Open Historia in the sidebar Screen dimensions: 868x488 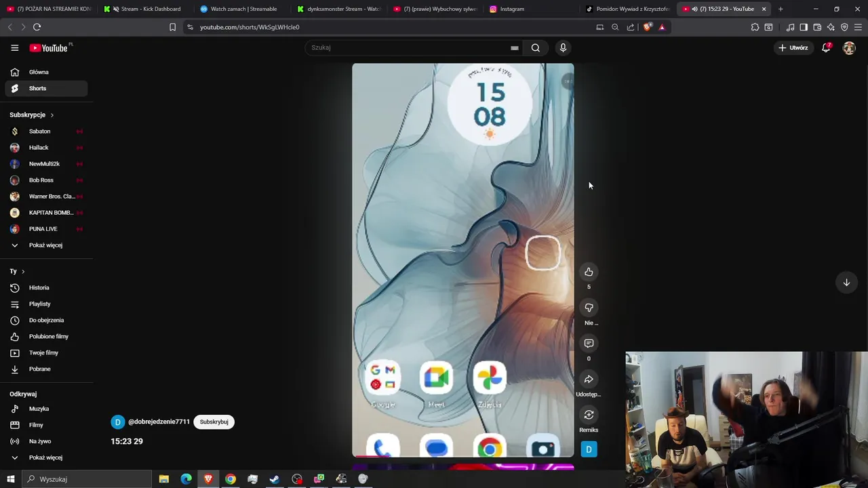pyautogui.click(x=46, y=287)
